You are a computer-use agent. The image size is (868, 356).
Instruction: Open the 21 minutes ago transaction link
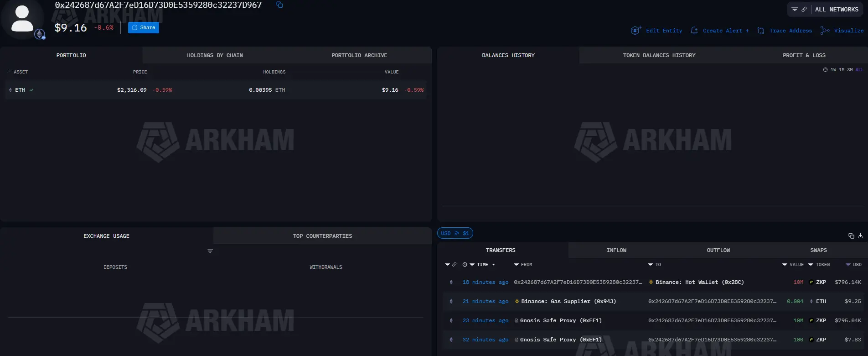[x=486, y=302]
